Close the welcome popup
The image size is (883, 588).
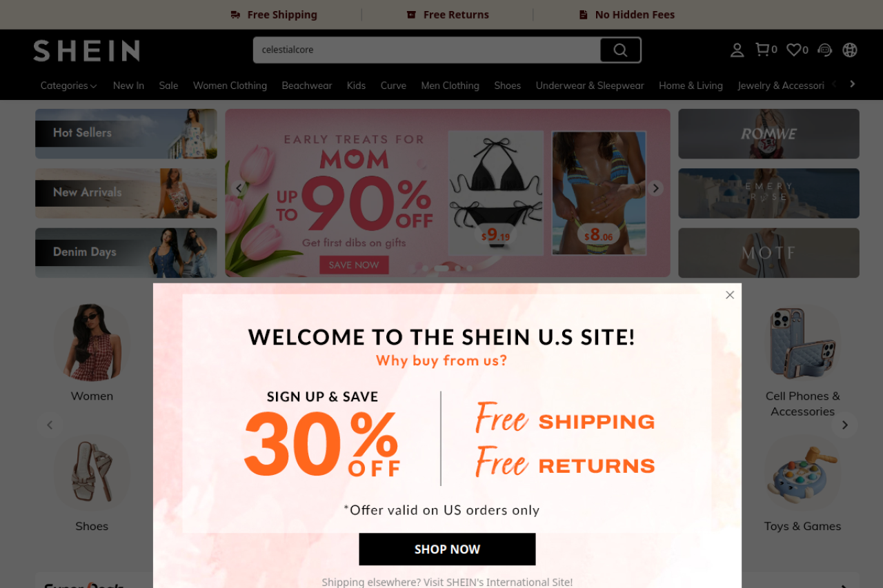pos(730,295)
